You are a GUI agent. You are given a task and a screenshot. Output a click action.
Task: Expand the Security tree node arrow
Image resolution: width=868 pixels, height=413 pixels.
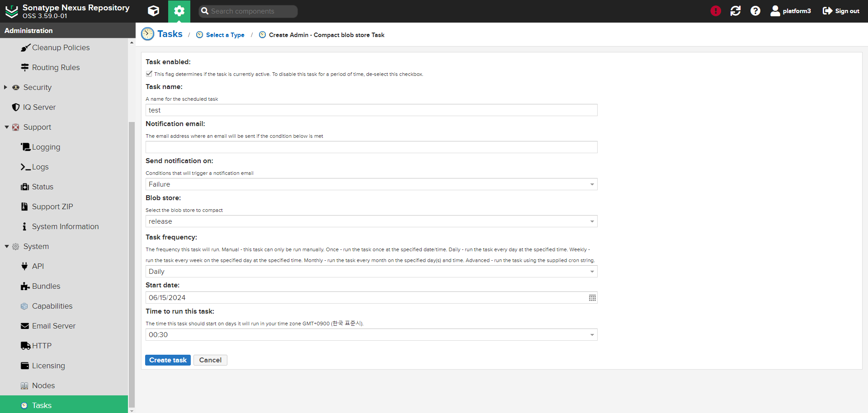pos(5,87)
